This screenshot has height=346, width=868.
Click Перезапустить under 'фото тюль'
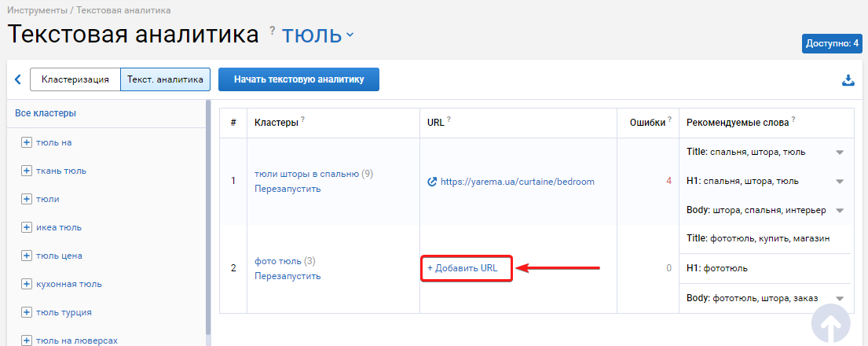point(288,275)
